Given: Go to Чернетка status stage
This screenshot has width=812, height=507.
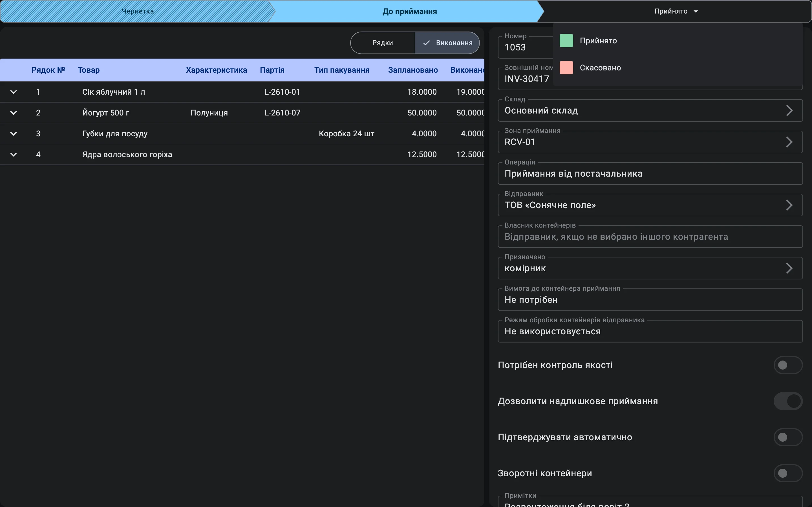Looking at the screenshot, I should [x=138, y=11].
